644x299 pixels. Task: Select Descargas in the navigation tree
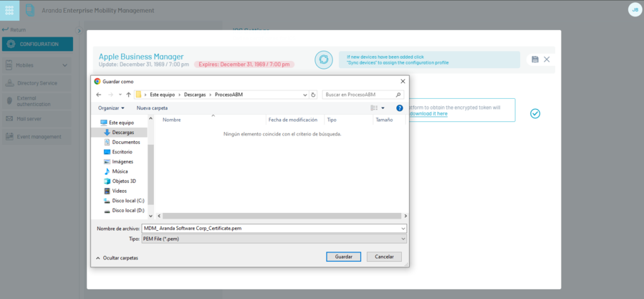(122, 133)
